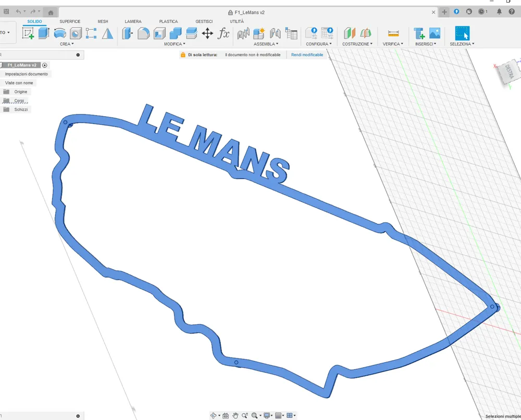521x420 pixels.
Task: Select the Shell tool icon
Action: click(x=159, y=33)
